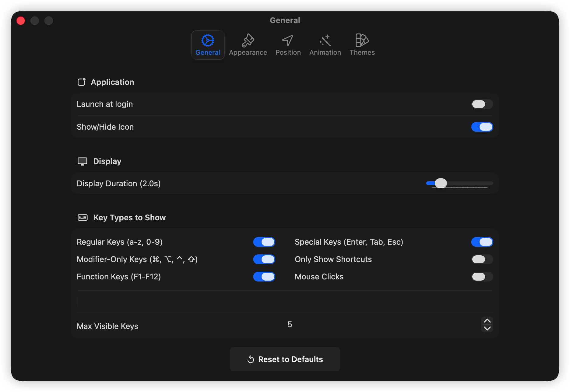The width and height of the screenshot is (570, 392).
Task: Click the Special Keys (Enter, Tab, Esc) label
Action: point(349,242)
